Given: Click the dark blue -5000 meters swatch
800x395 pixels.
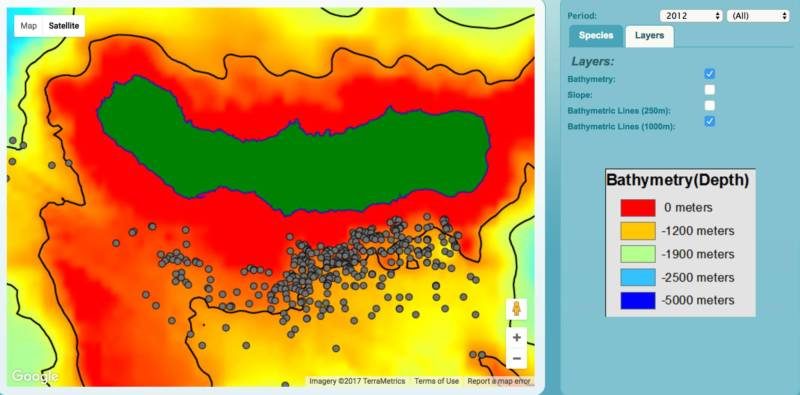Looking at the screenshot, I should click(638, 300).
